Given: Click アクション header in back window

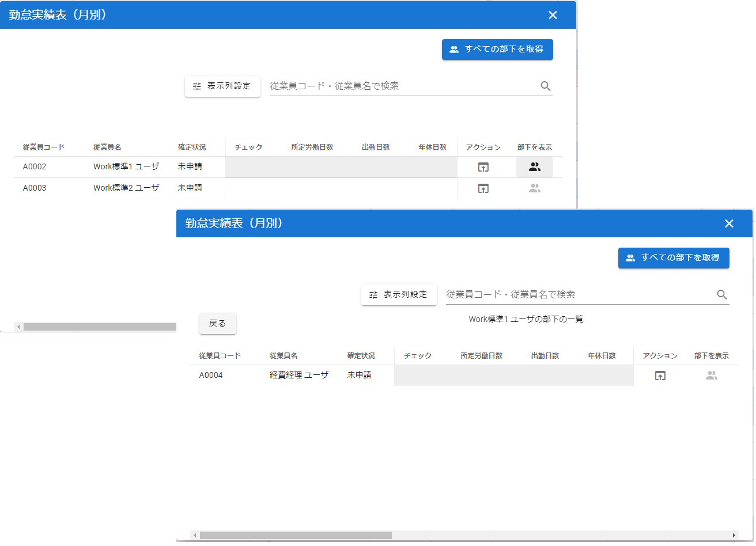Looking at the screenshot, I should (x=483, y=147).
